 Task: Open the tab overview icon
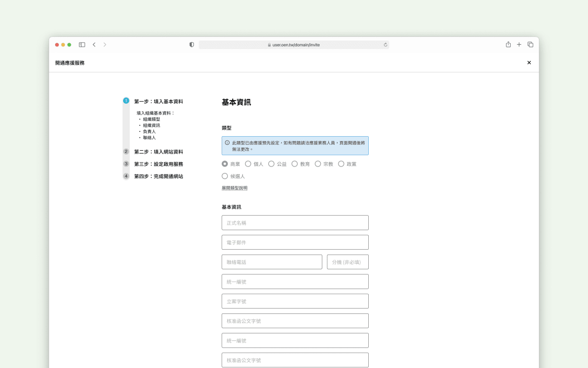(530, 44)
